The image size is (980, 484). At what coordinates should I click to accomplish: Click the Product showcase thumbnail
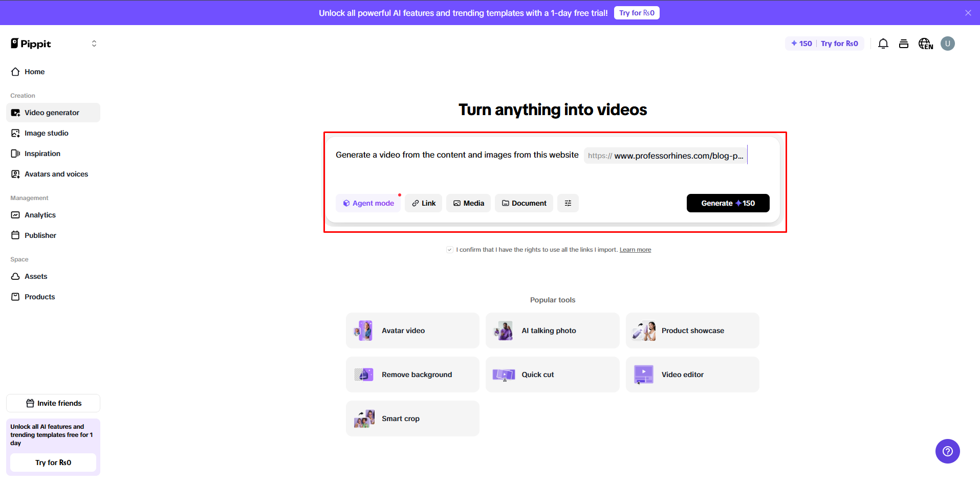(x=644, y=331)
